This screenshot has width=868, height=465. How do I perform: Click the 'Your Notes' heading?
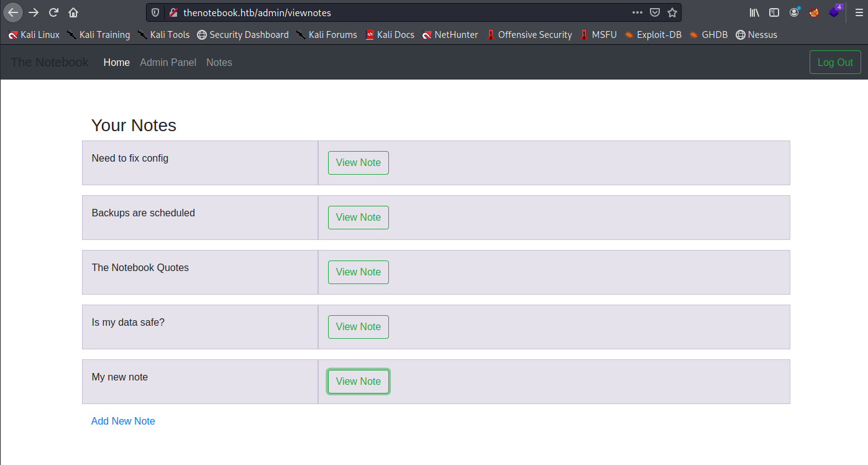click(134, 125)
